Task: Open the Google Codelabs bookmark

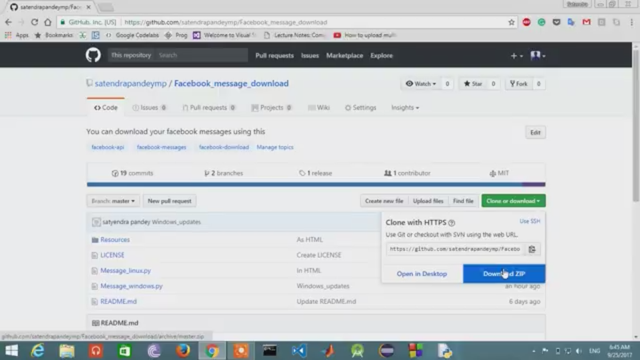Action: coord(132,35)
